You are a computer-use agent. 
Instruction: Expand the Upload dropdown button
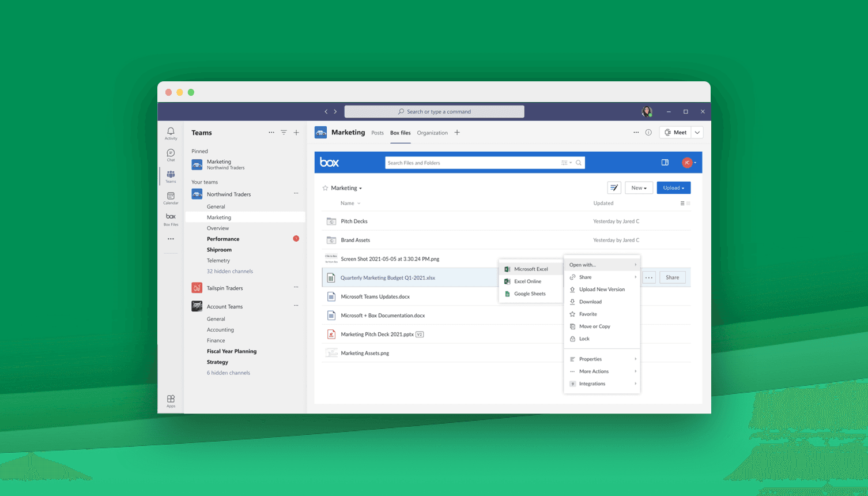coord(673,188)
